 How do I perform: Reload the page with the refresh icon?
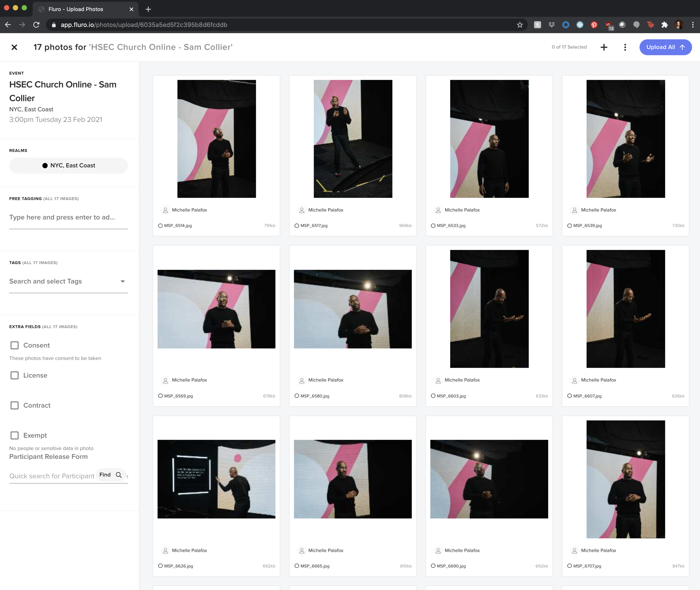(x=36, y=25)
